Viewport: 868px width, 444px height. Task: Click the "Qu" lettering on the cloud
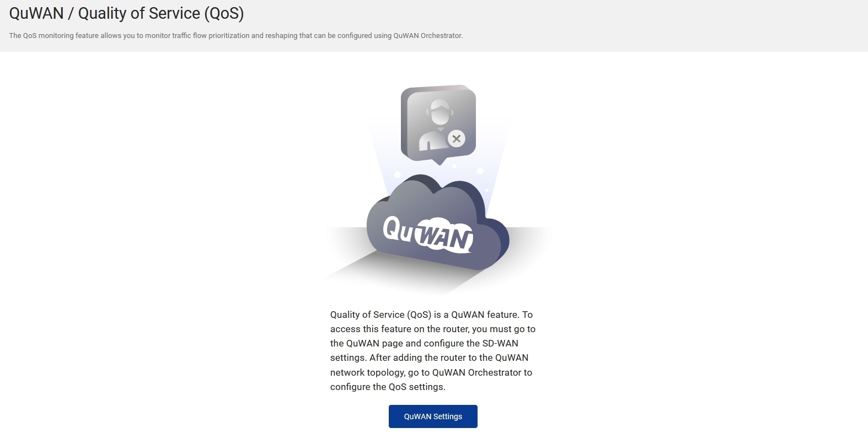(398, 230)
